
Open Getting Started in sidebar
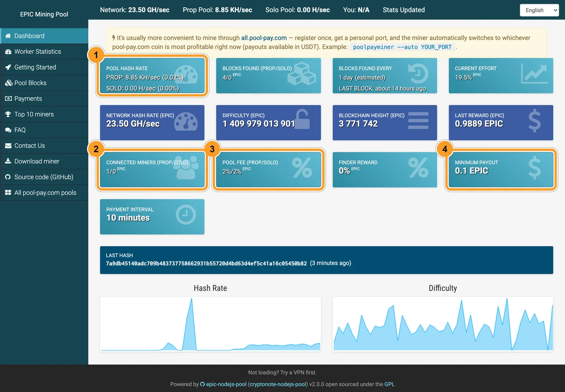coord(44,67)
